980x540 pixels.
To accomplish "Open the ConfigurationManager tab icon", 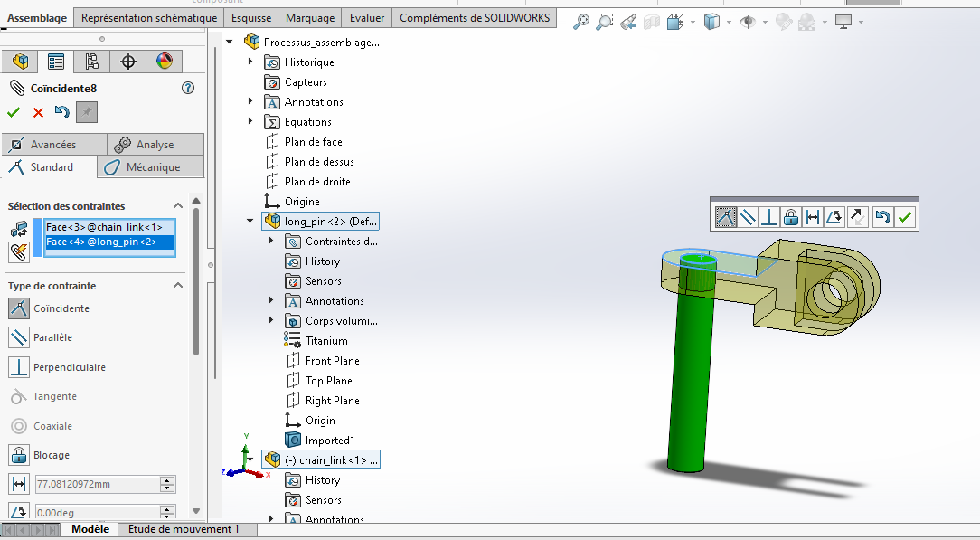I will click(91, 62).
